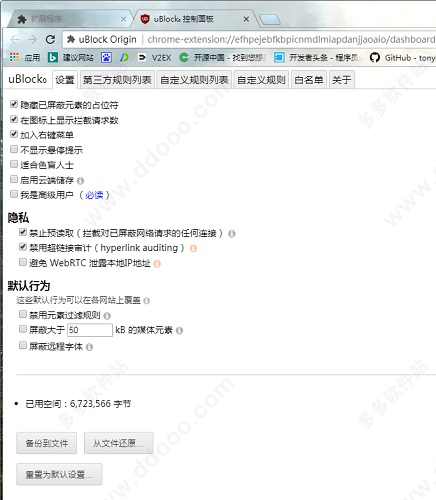Click info icon beside 禁用元素过滤规则

[107, 315]
